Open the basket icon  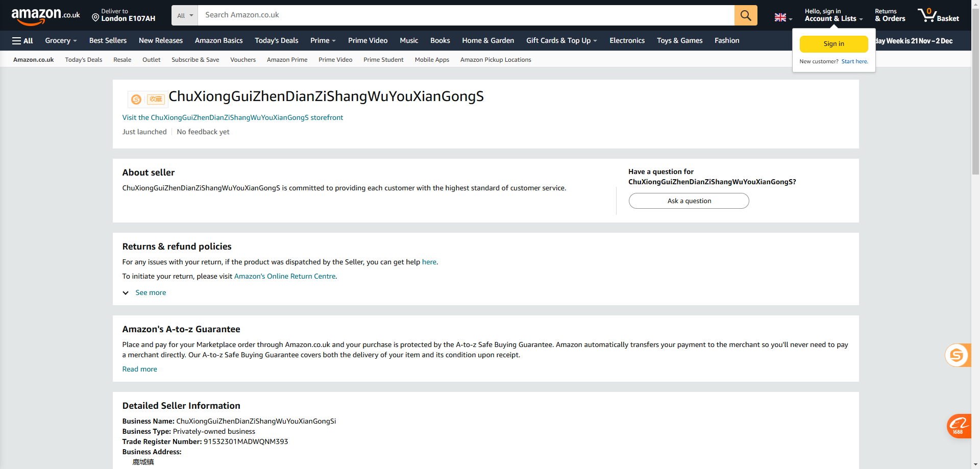click(x=938, y=15)
